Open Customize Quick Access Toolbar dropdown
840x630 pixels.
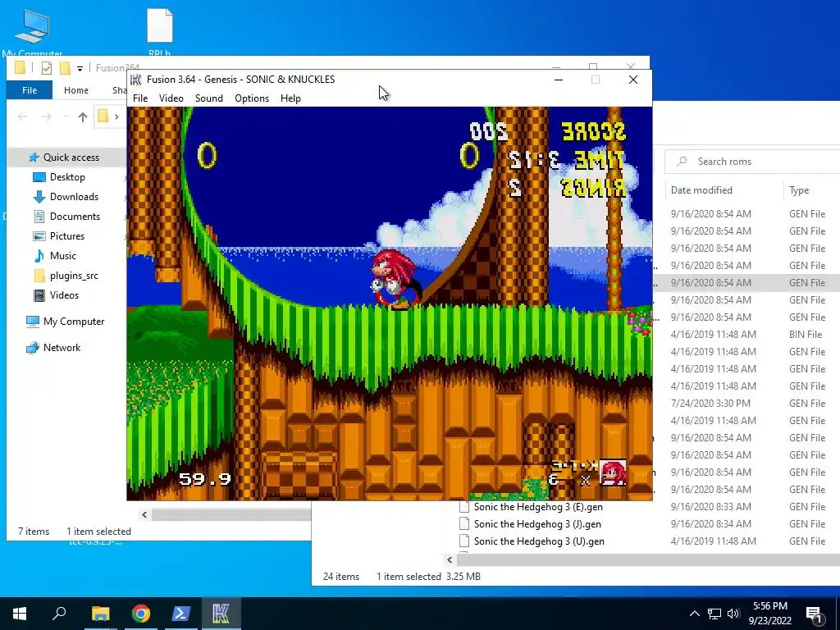click(80, 69)
